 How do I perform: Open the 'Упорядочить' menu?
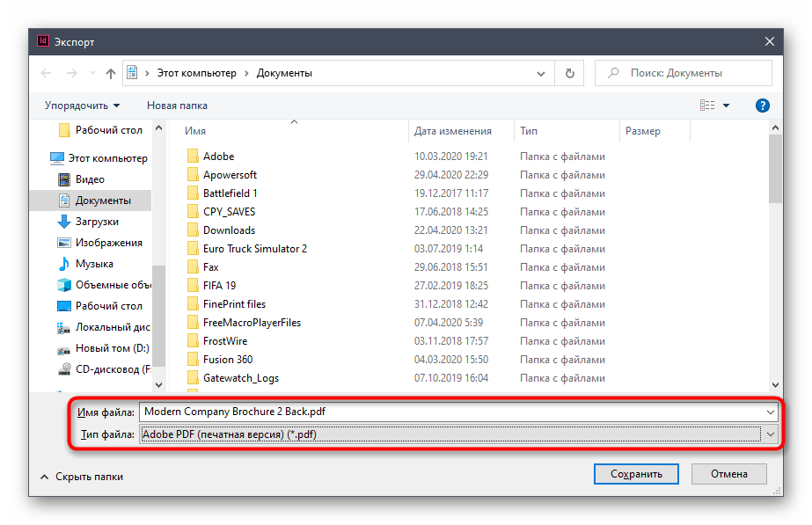tap(83, 106)
